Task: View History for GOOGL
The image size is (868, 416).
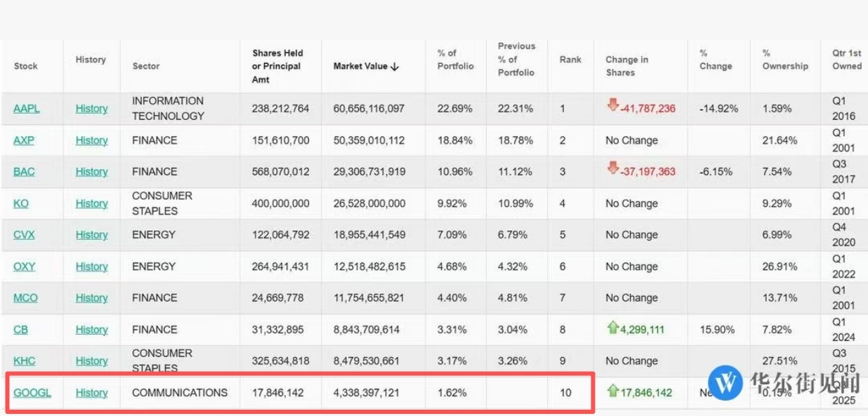Action: coord(91,393)
